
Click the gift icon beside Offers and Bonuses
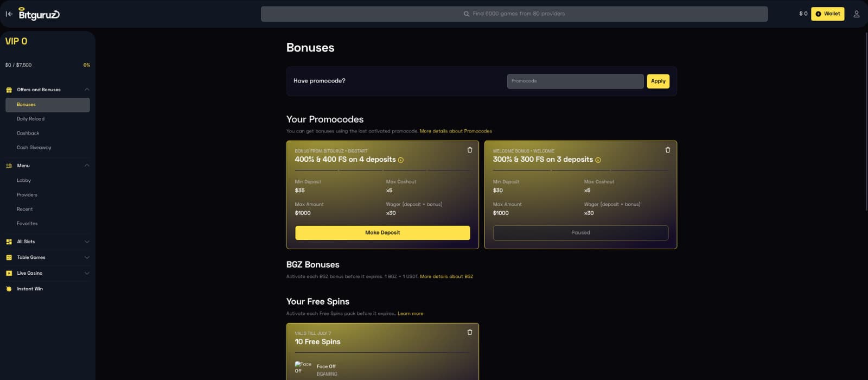point(9,90)
